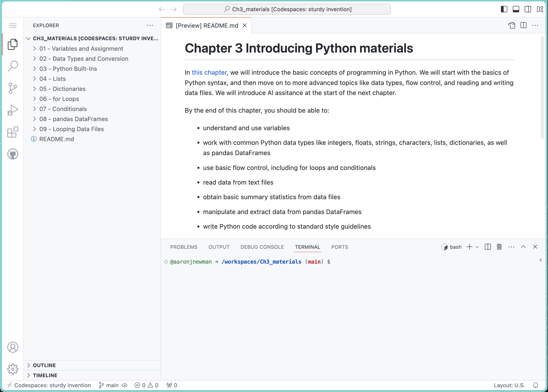Open the new terminal launch profile dropdown
The height and width of the screenshot is (392, 548).
coord(477,247)
